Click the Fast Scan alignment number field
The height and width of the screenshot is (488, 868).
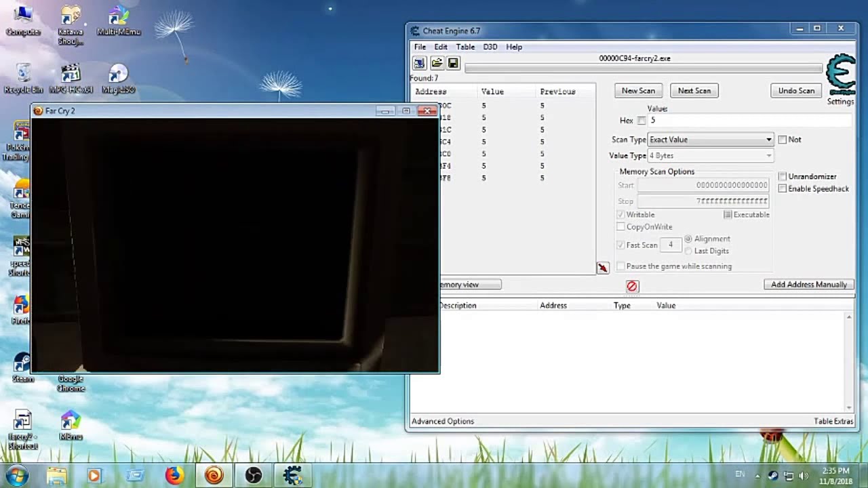671,245
